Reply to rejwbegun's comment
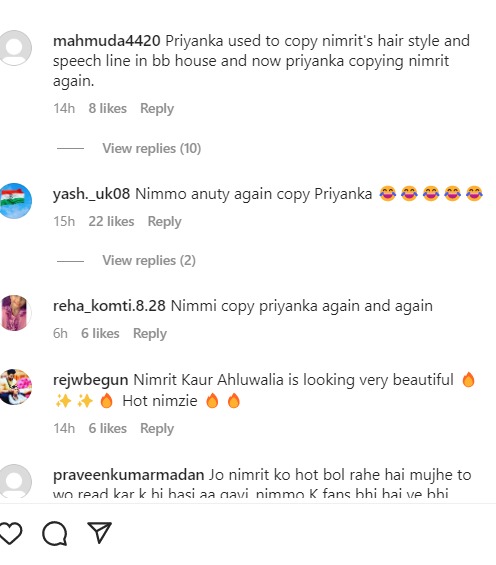 click(x=157, y=429)
